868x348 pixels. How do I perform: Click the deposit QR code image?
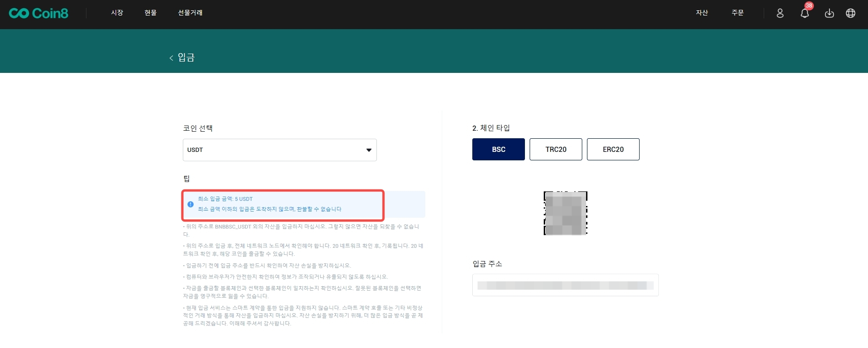[x=565, y=213]
